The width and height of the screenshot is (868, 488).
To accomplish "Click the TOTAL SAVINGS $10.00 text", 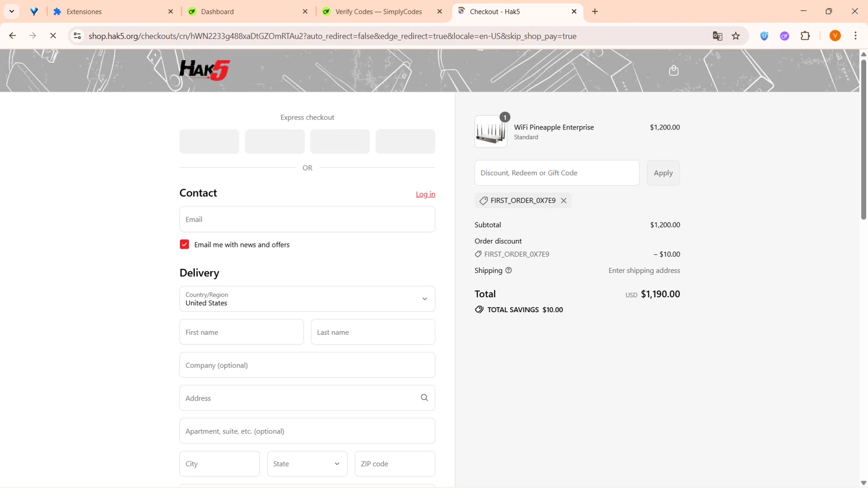I will pyautogui.click(x=525, y=310).
